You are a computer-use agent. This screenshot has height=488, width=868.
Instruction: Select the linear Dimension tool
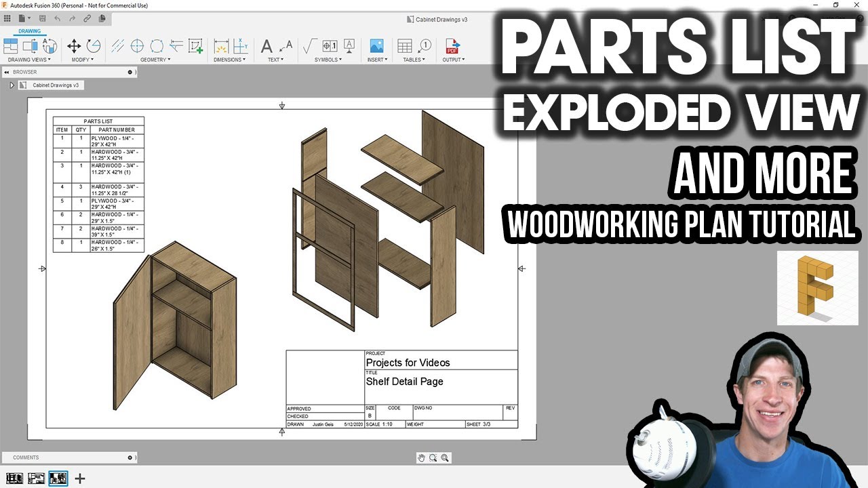(x=221, y=46)
